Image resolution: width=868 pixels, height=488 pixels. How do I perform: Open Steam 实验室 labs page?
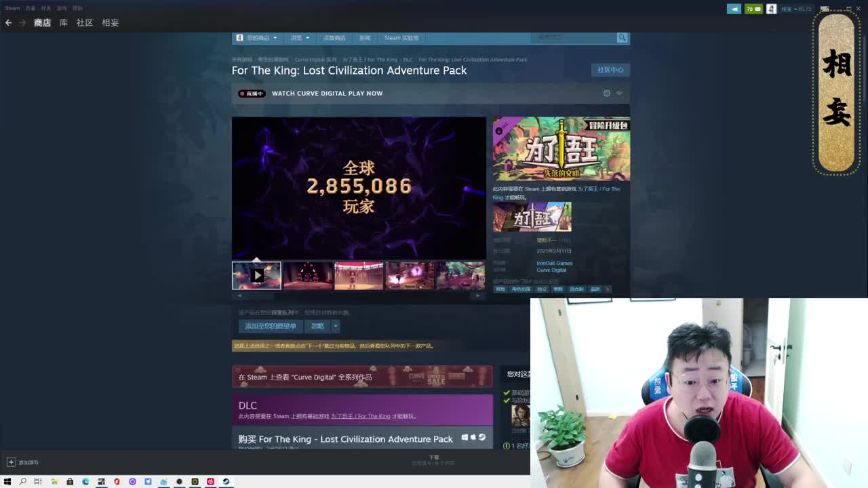401,38
